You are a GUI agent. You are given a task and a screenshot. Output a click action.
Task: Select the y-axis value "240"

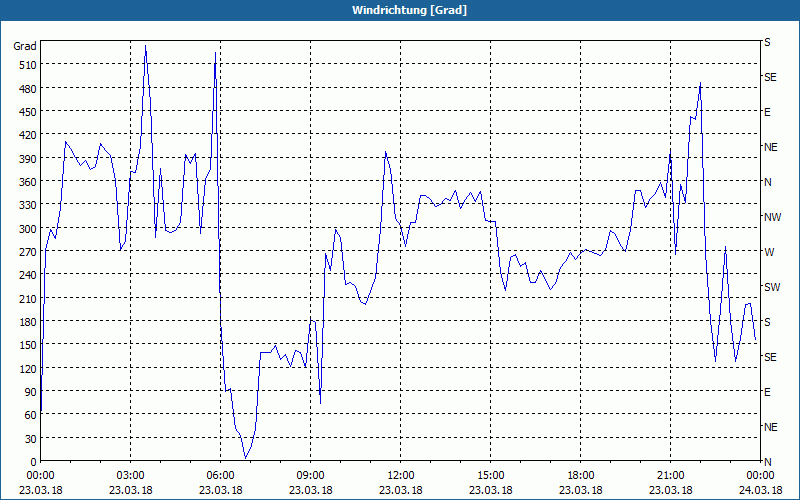coord(28,275)
